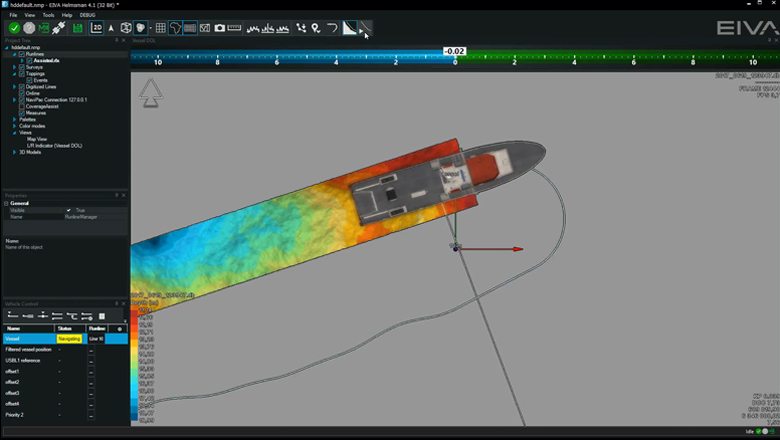This screenshot has height=440, width=780.
Task: Click the second profile chart icon
Action: (x=268, y=28)
